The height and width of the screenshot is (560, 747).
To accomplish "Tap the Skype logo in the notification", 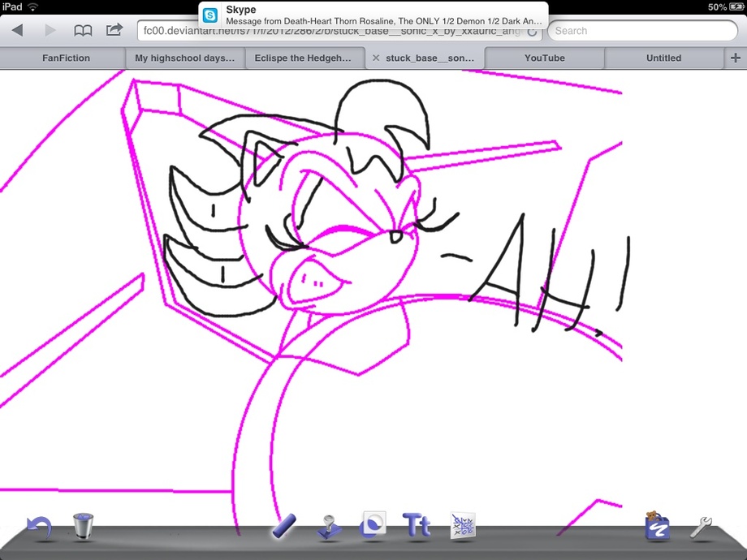I will (x=210, y=15).
